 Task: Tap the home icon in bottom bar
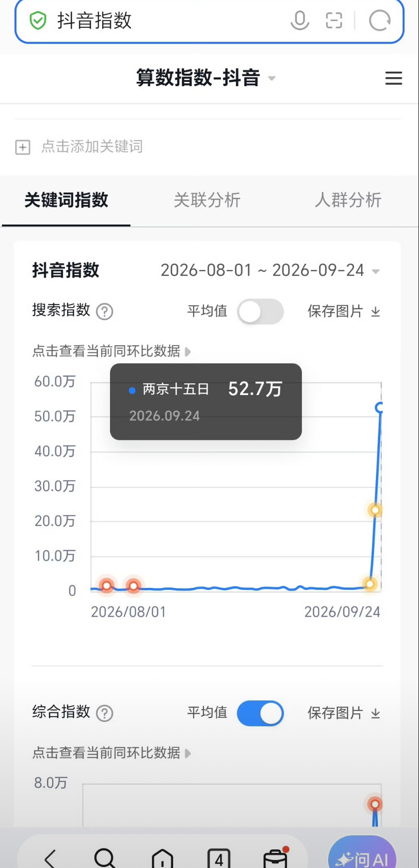(163, 858)
